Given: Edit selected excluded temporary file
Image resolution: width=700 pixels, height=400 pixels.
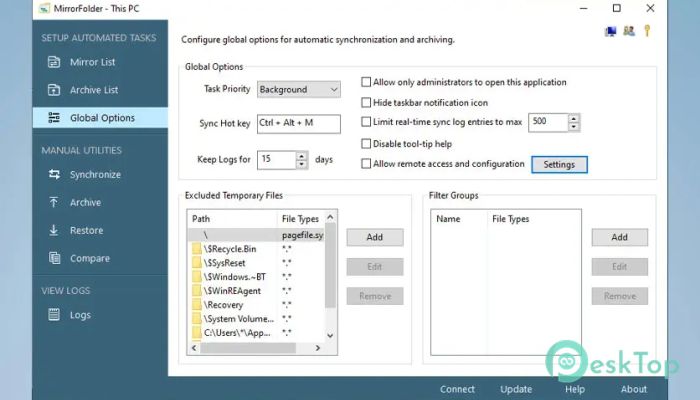Looking at the screenshot, I should click(x=375, y=267).
